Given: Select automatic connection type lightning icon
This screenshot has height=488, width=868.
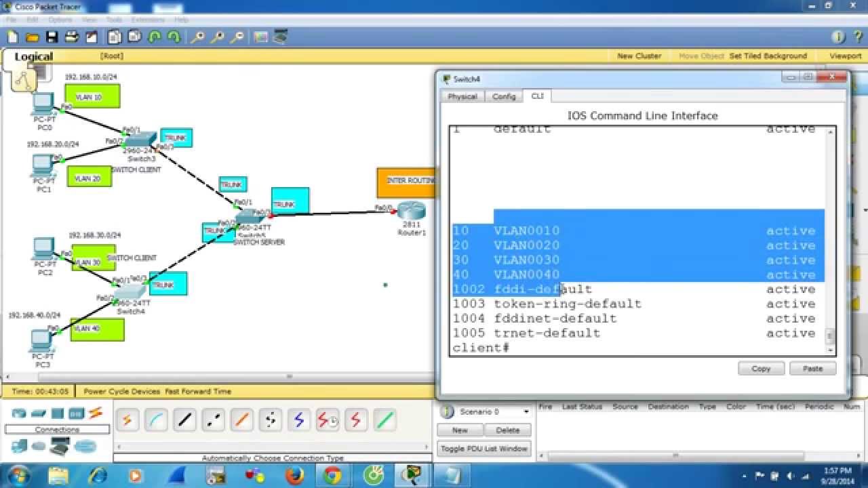Looking at the screenshot, I should pos(127,420).
